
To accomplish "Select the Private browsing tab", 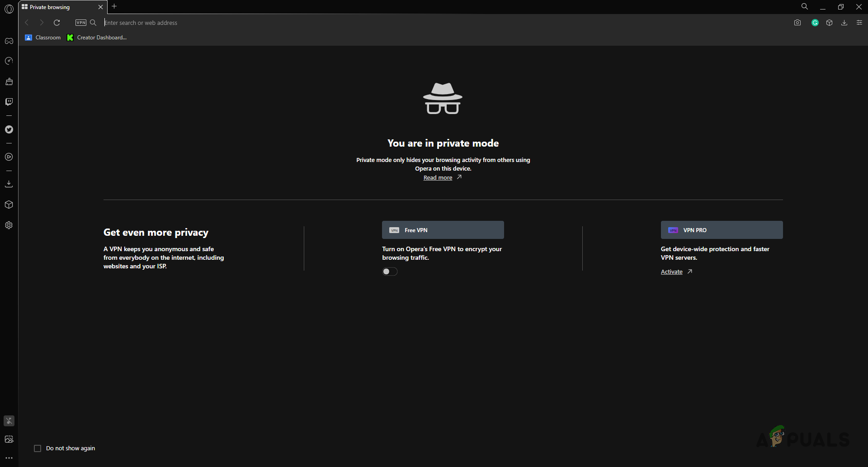I will tap(62, 7).
